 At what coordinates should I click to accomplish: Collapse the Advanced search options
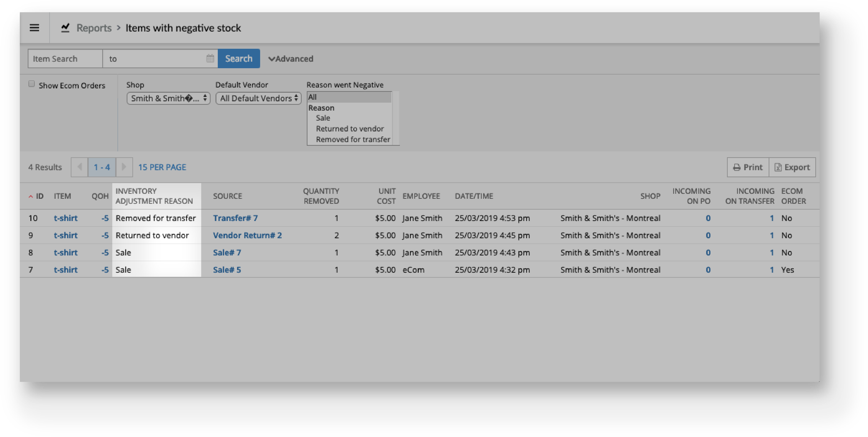coord(290,59)
